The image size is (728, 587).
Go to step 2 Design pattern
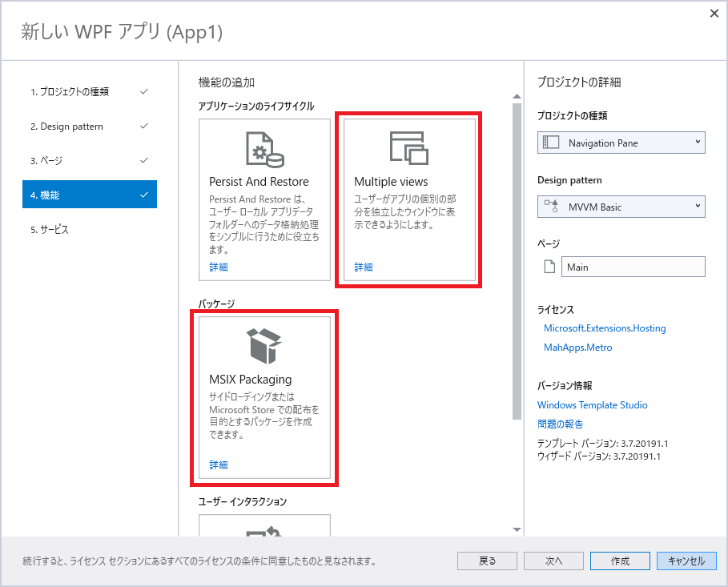coord(90,127)
